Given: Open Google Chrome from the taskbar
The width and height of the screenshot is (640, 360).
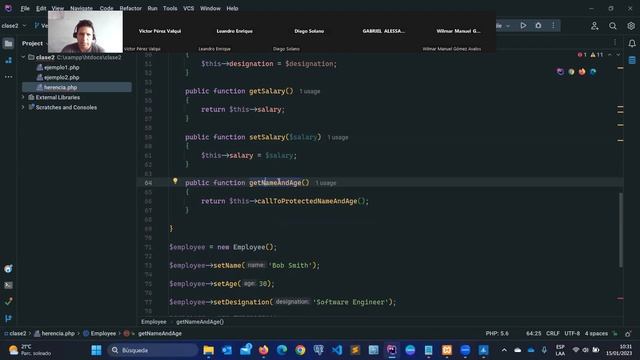Looking at the screenshot, I should [x=300, y=350].
